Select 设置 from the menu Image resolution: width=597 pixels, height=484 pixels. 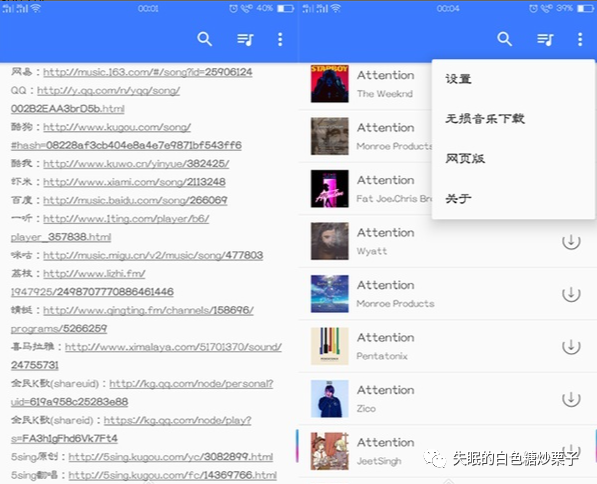(x=513, y=79)
